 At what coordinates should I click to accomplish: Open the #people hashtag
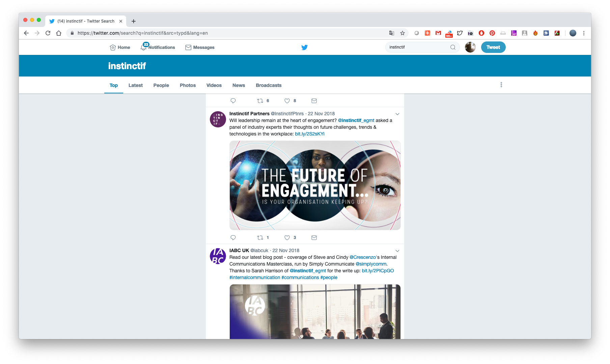point(329,277)
